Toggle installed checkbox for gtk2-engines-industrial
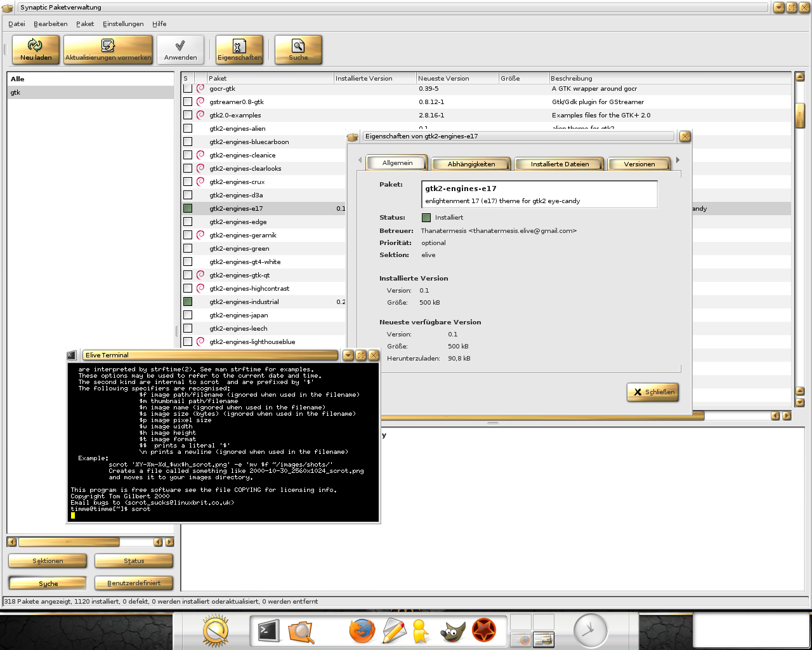 [188, 302]
